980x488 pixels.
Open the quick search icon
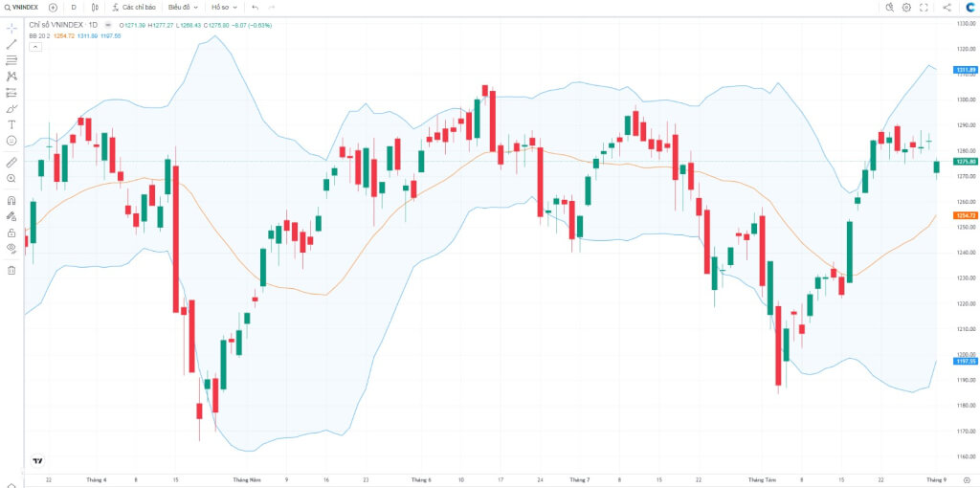click(890, 8)
